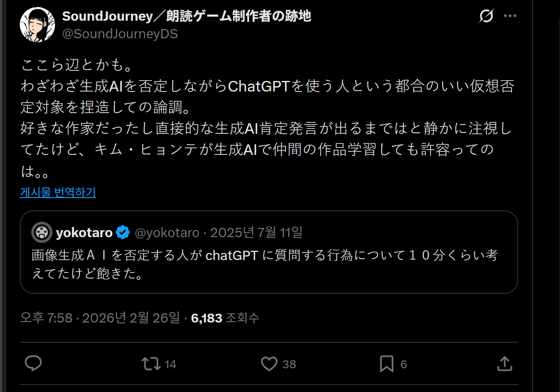This screenshot has height=392, width=560.
Task: Click the post timestamp 오후 7:58 · 2026년 2월 26일
Action: [100, 318]
